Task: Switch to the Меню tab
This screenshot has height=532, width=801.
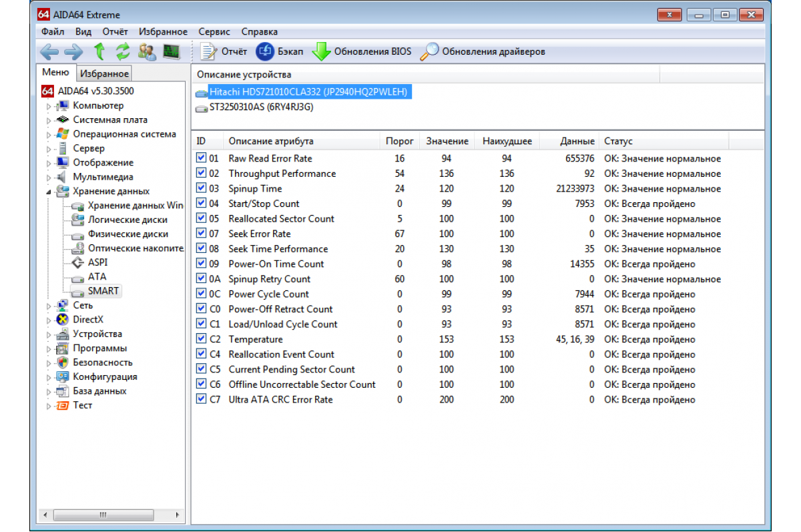Action: coord(55,72)
